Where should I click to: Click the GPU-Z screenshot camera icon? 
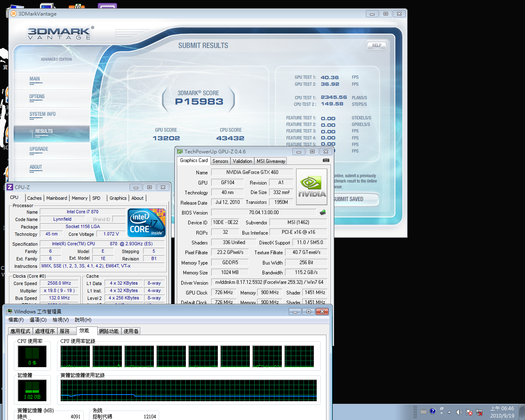click(x=326, y=160)
